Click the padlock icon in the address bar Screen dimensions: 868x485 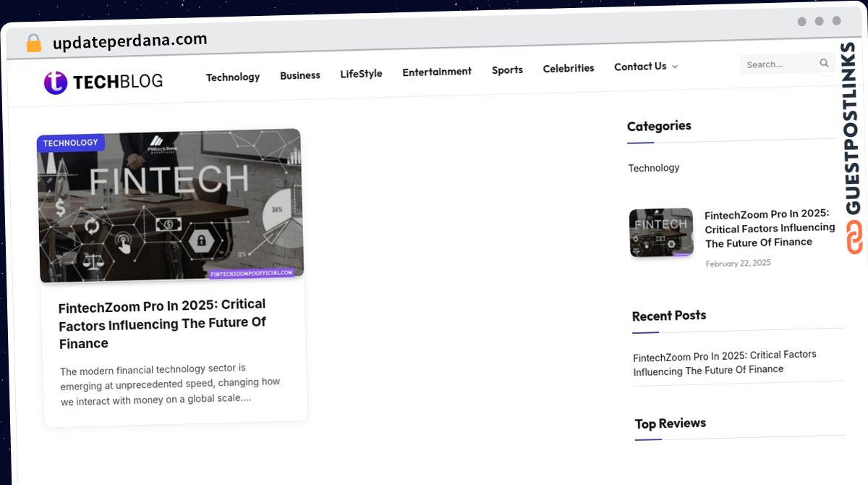coord(33,43)
